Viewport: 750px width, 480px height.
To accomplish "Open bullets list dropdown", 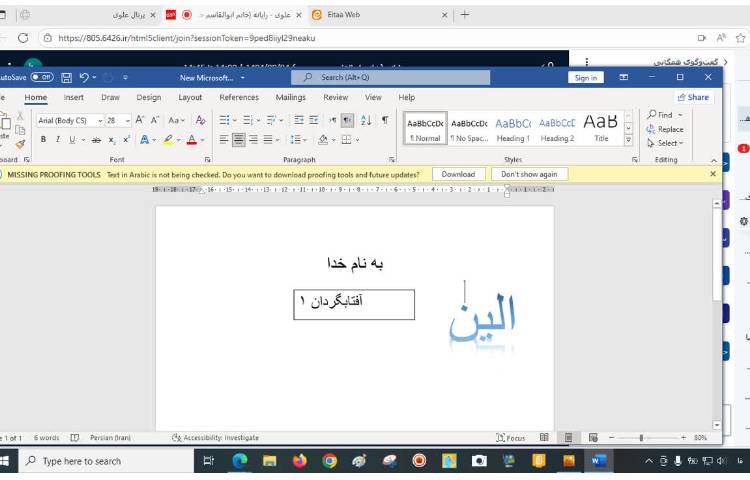I will (234, 120).
